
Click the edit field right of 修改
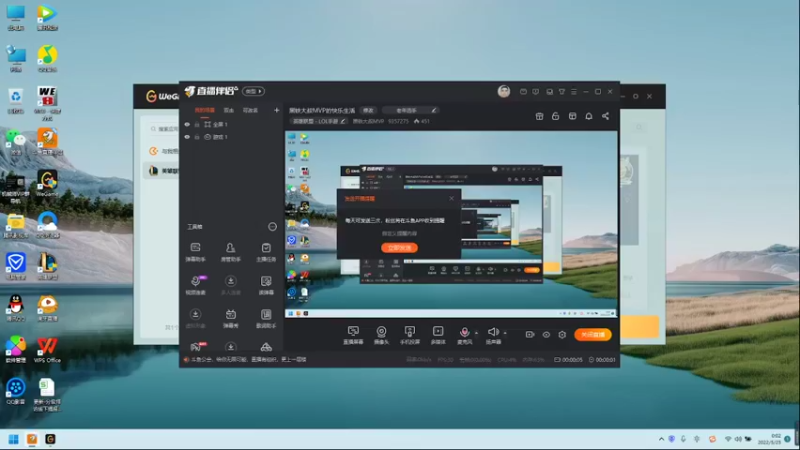[x=411, y=110]
